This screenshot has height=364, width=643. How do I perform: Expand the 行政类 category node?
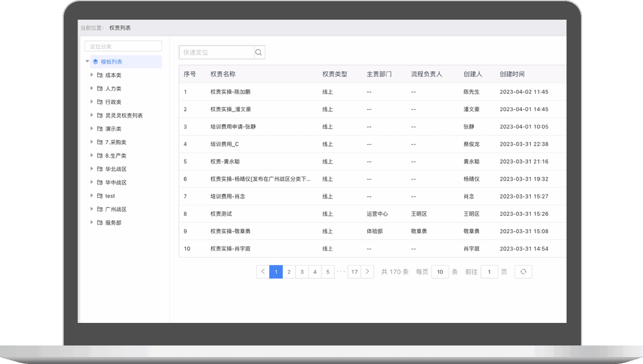92,102
